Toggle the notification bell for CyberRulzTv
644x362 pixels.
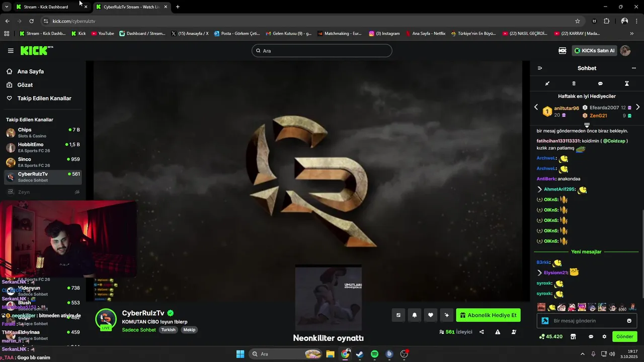tap(415, 315)
